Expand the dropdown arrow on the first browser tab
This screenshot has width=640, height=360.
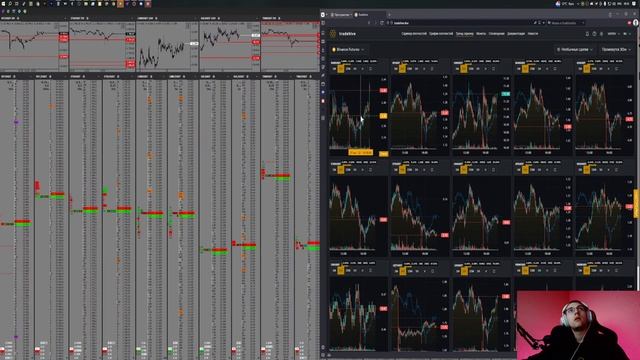pos(351,15)
